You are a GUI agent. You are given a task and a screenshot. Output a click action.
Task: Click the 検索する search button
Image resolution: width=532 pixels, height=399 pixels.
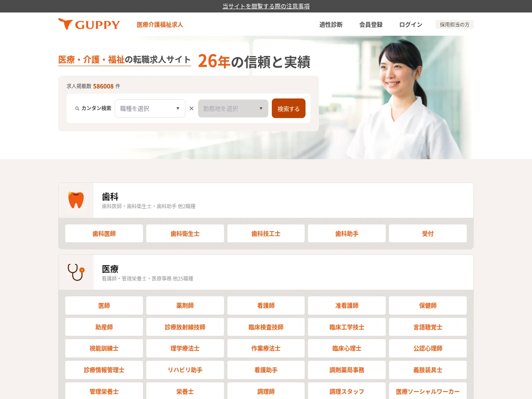pos(288,108)
